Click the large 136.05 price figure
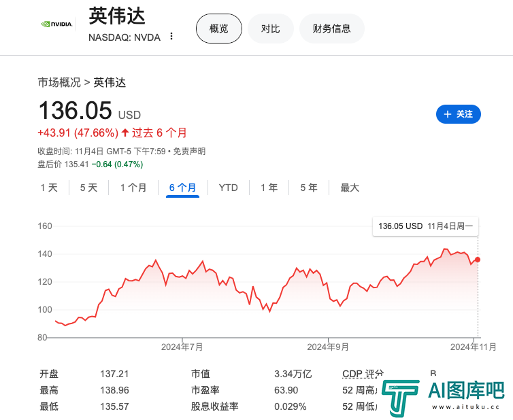 [x=76, y=111]
